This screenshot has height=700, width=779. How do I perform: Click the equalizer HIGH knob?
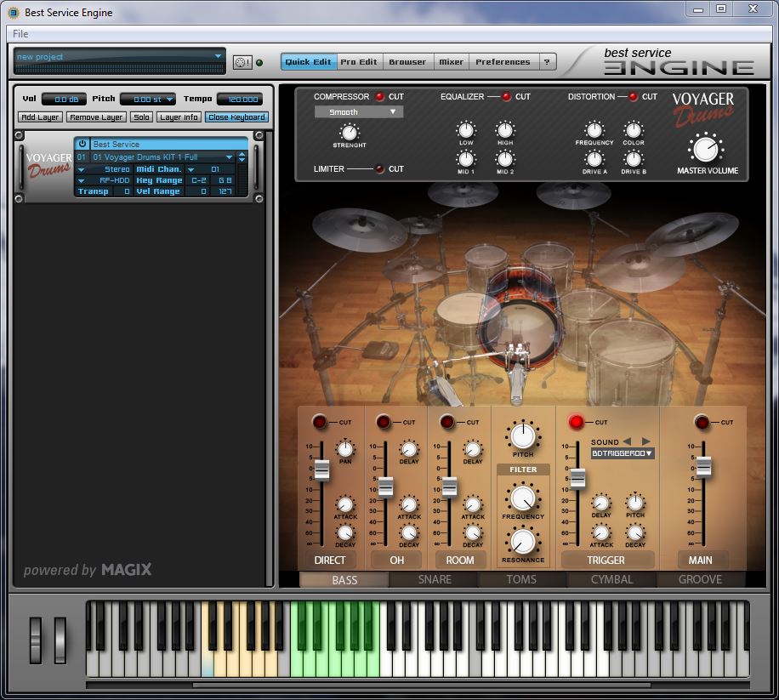point(505,130)
